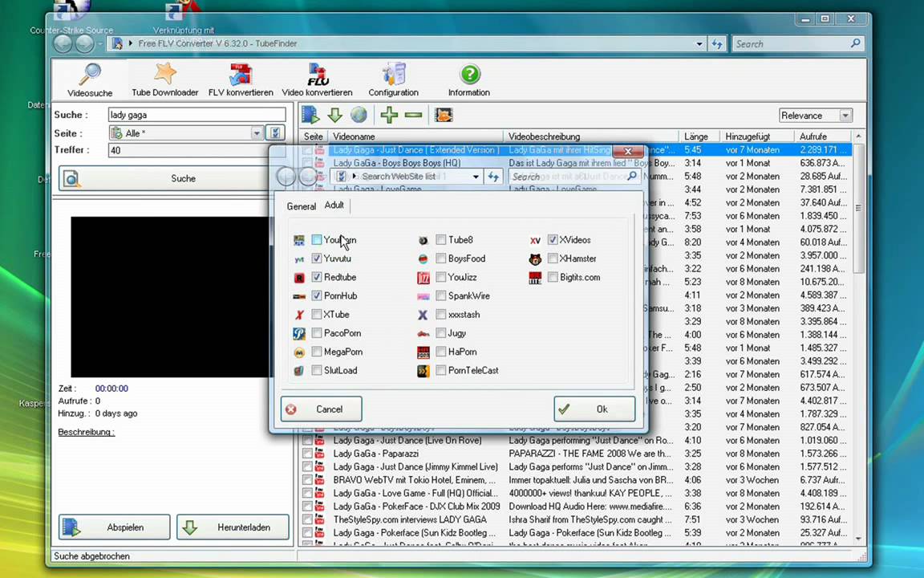Click the green minus remove icon
Image resolution: width=924 pixels, height=578 pixels.
pos(413,115)
